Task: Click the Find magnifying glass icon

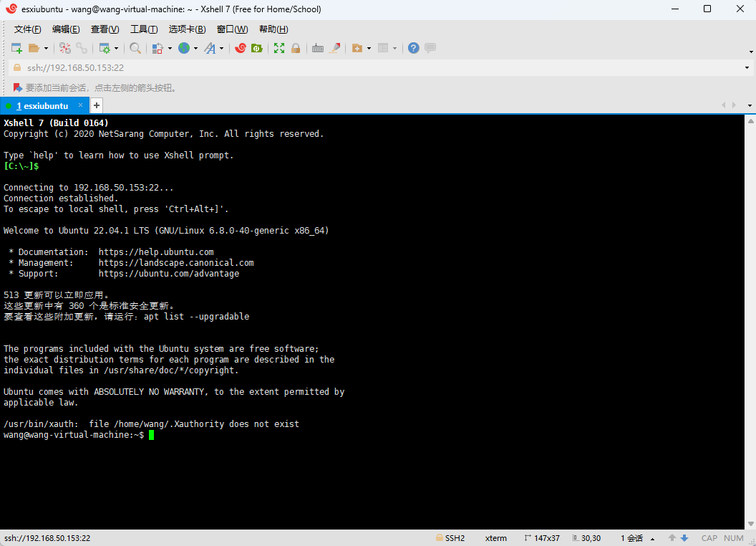Action: tap(135, 48)
